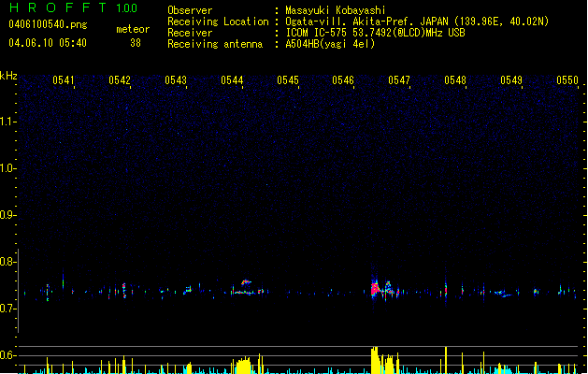Screen dimensions: 588x374
Task: Click the 0544 time marker
Action: pyautogui.click(x=232, y=80)
